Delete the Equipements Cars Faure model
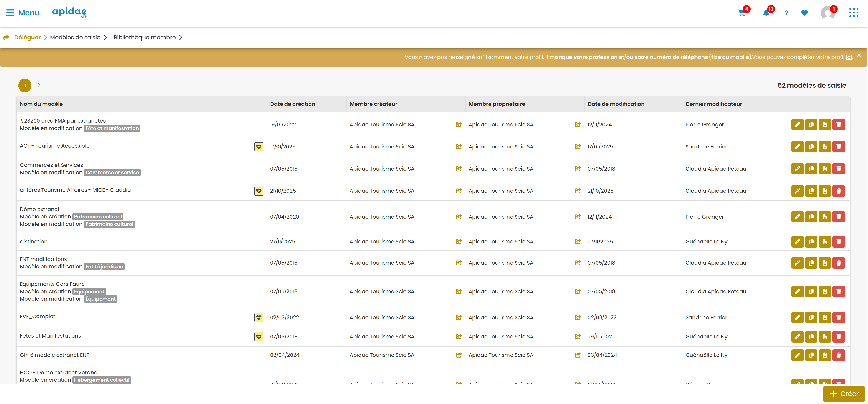Image resolution: width=868 pixels, height=404 pixels. [839, 291]
